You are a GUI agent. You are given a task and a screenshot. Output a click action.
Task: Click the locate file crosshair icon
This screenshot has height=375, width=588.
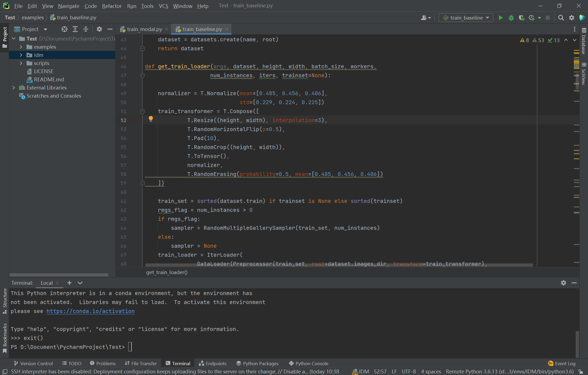(x=64, y=29)
